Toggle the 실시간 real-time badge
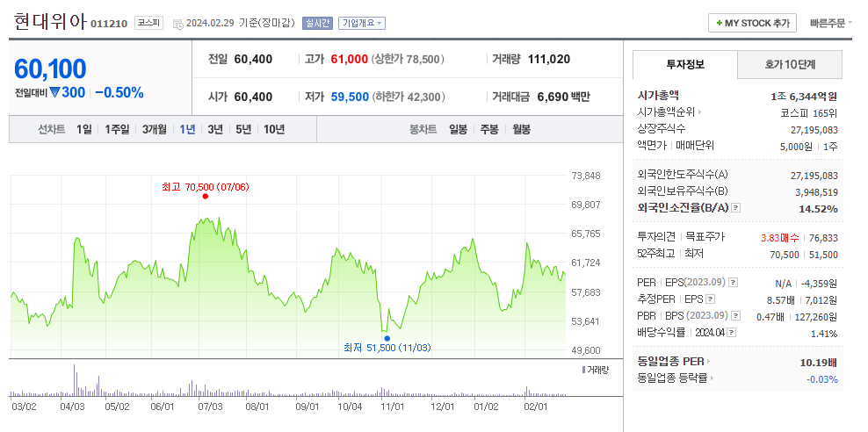The width and height of the screenshot is (868, 432). pyautogui.click(x=317, y=23)
